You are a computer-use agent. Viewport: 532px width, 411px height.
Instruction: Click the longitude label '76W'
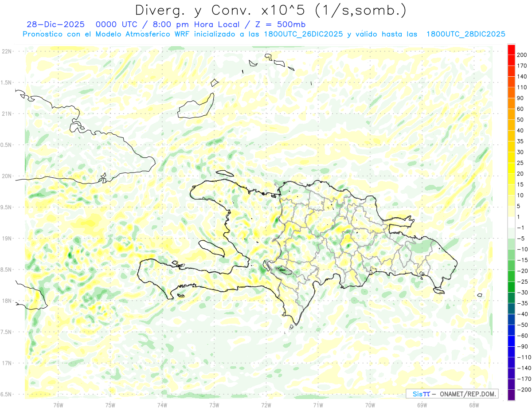pos(58,404)
